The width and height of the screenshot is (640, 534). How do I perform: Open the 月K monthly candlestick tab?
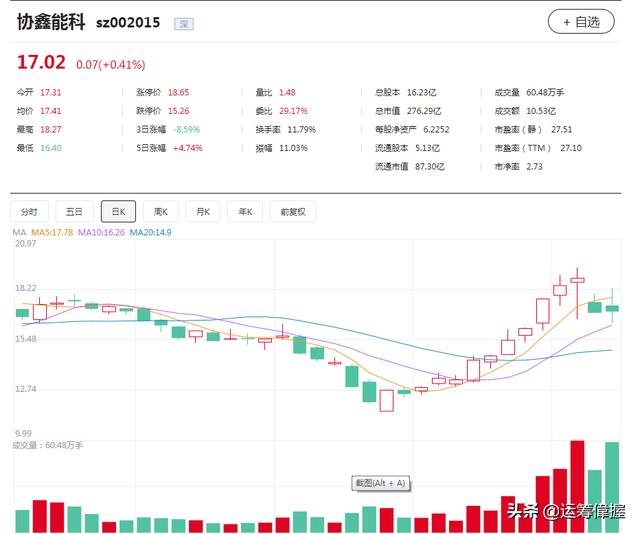[203, 211]
